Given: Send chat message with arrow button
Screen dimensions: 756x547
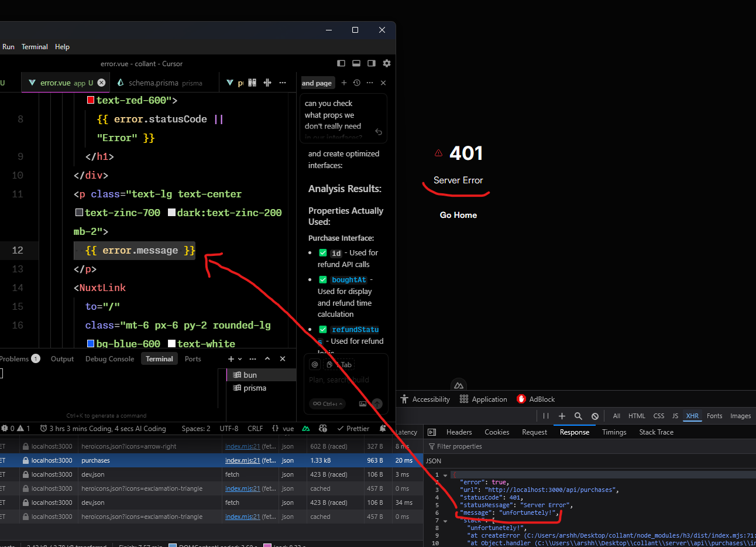Looking at the screenshot, I should [377, 404].
